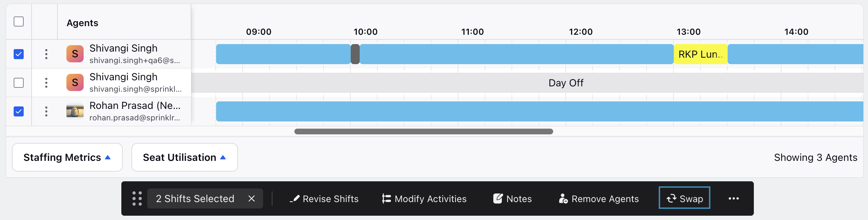
Task: Select Remove Agents in action bar
Action: [599, 199]
